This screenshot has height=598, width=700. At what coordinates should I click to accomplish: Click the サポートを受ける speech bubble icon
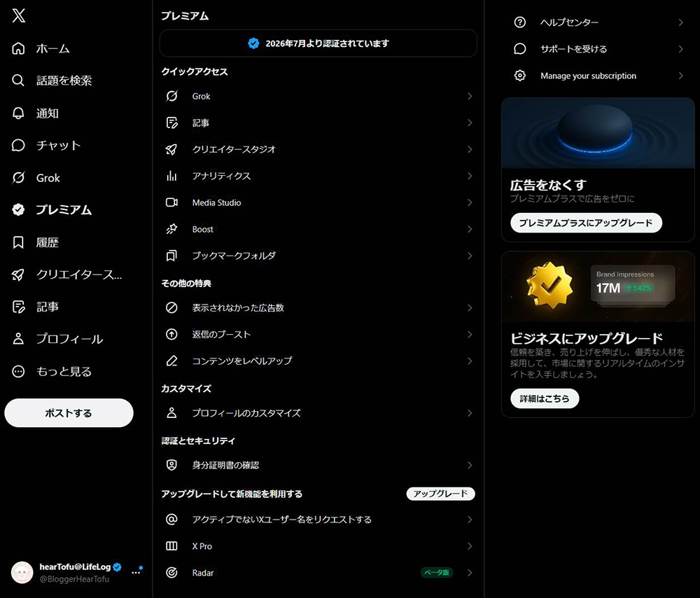[x=519, y=49]
